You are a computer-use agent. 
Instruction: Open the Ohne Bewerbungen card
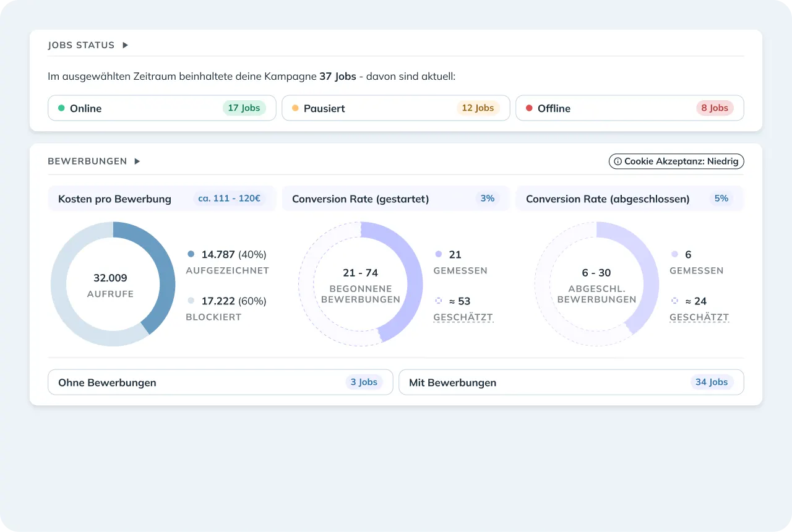pyautogui.click(x=220, y=382)
